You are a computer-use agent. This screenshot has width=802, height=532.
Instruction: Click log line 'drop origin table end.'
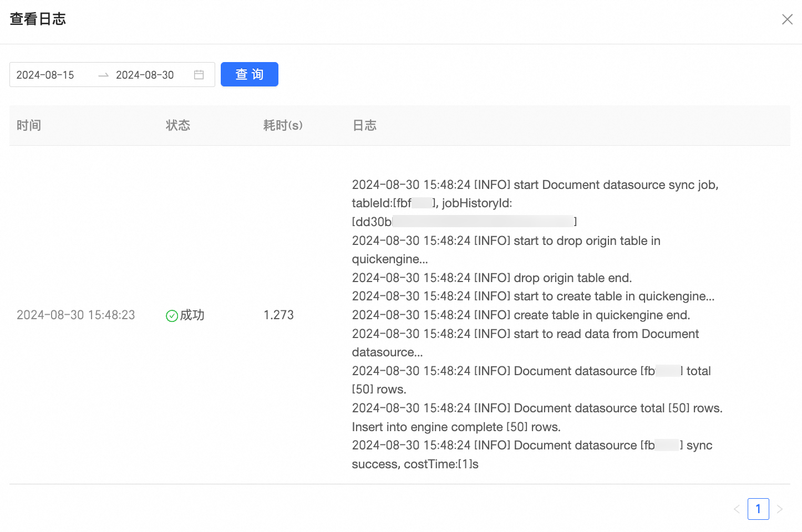point(492,278)
